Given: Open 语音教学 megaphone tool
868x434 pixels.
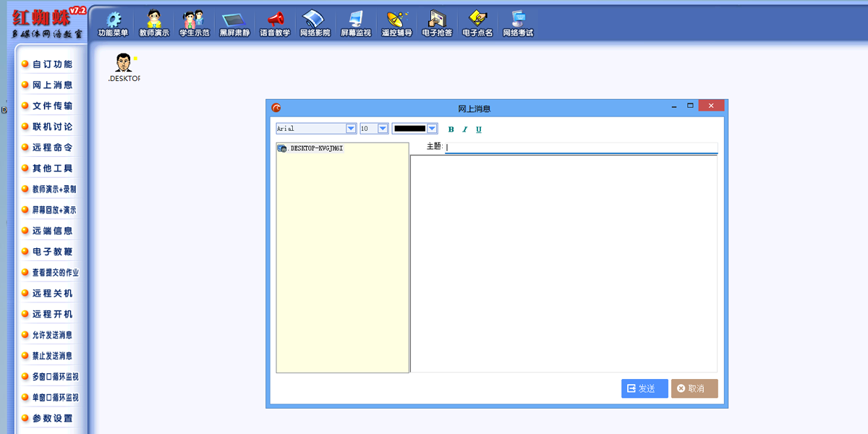Looking at the screenshot, I should tap(275, 21).
